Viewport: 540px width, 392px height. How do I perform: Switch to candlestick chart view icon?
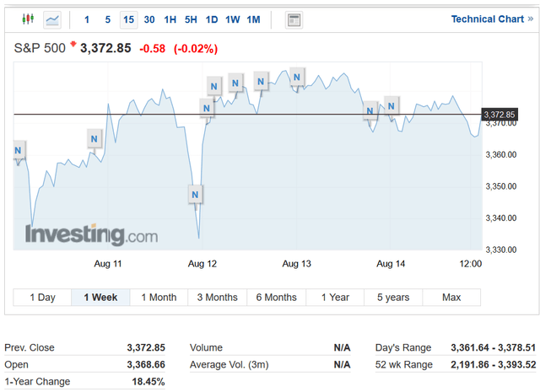click(x=28, y=19)
